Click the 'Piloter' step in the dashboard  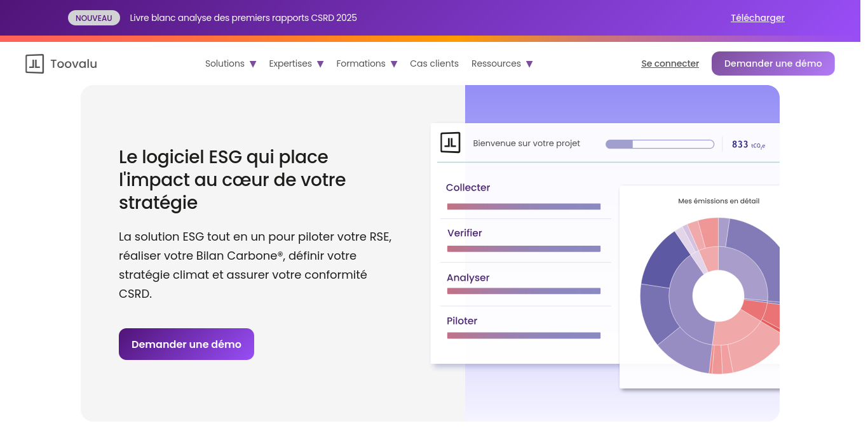(x=462, y=321)
